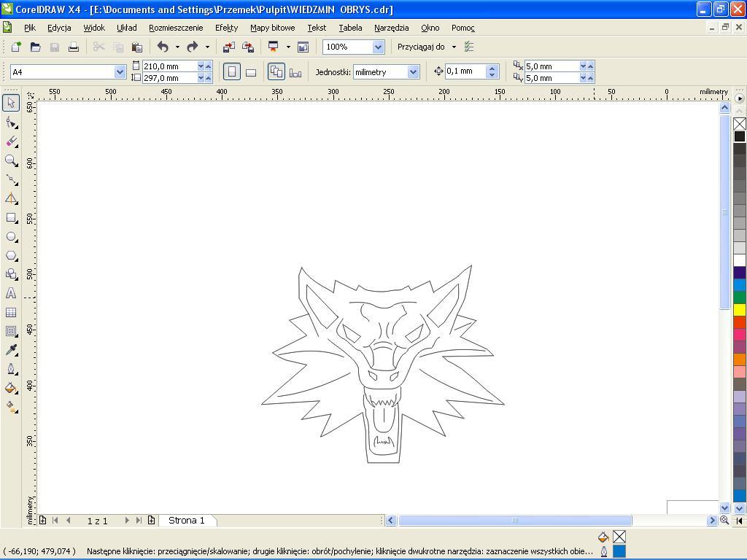Apply layout to current page only
Screen dimensions: 747x560
point(295,72)
